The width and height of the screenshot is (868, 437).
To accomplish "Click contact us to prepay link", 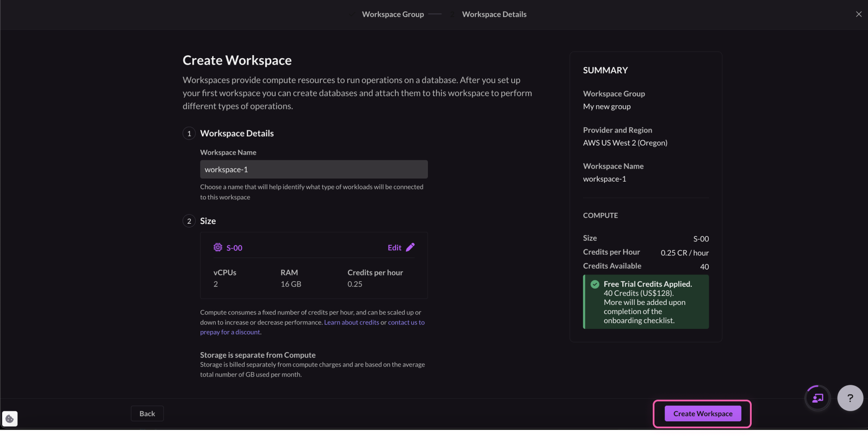I will [406, 322].
